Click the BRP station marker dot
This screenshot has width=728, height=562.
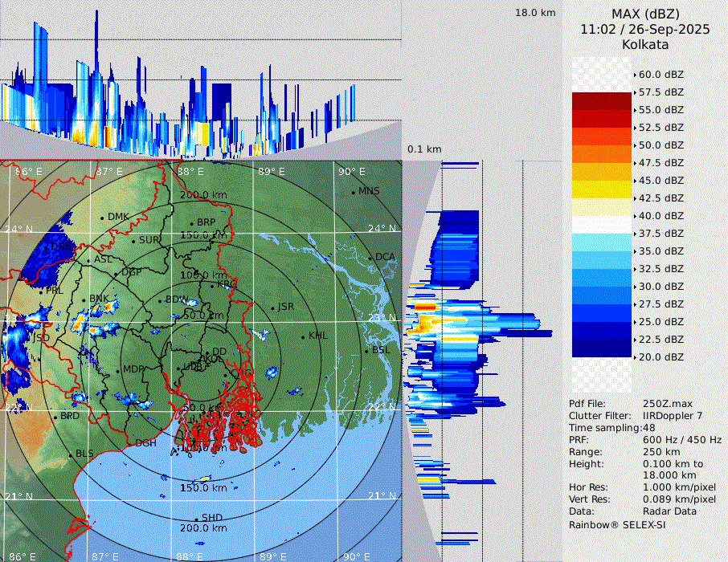point(191,223)
